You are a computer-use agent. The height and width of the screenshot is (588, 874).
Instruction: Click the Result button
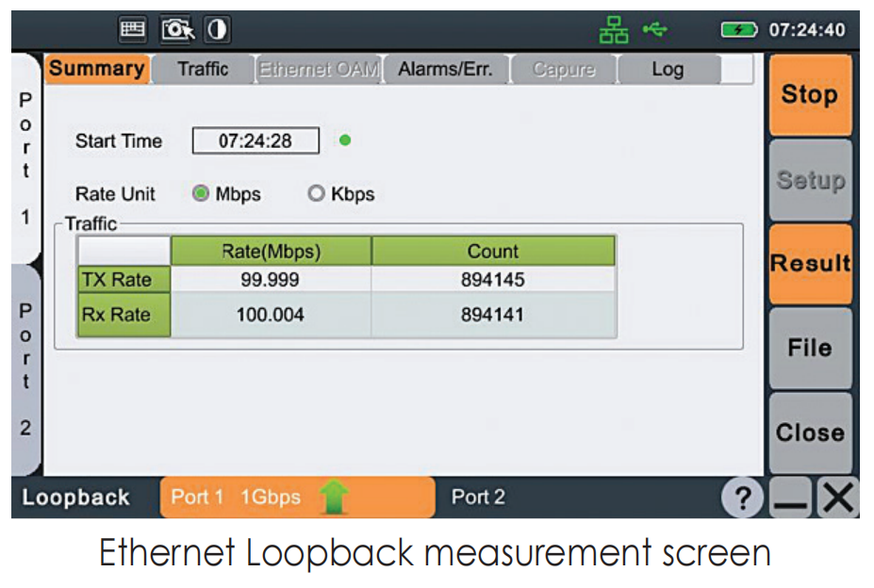[x=810, y=264]
